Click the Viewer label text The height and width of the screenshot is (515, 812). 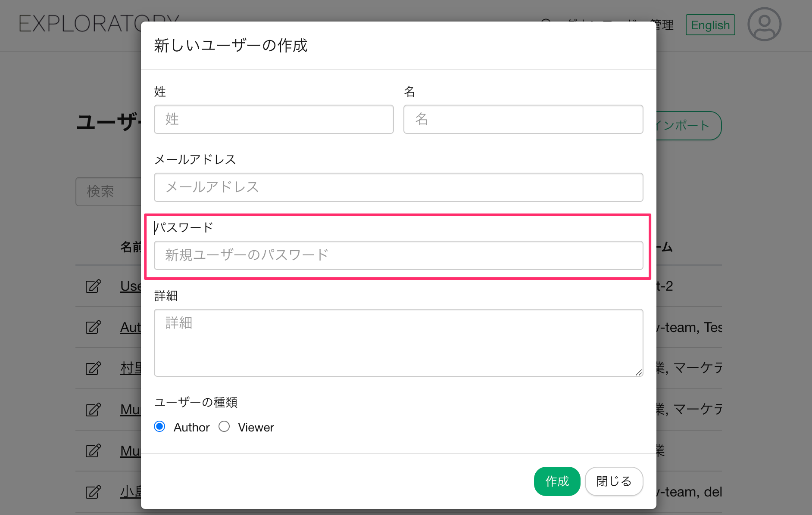[256, 427]
